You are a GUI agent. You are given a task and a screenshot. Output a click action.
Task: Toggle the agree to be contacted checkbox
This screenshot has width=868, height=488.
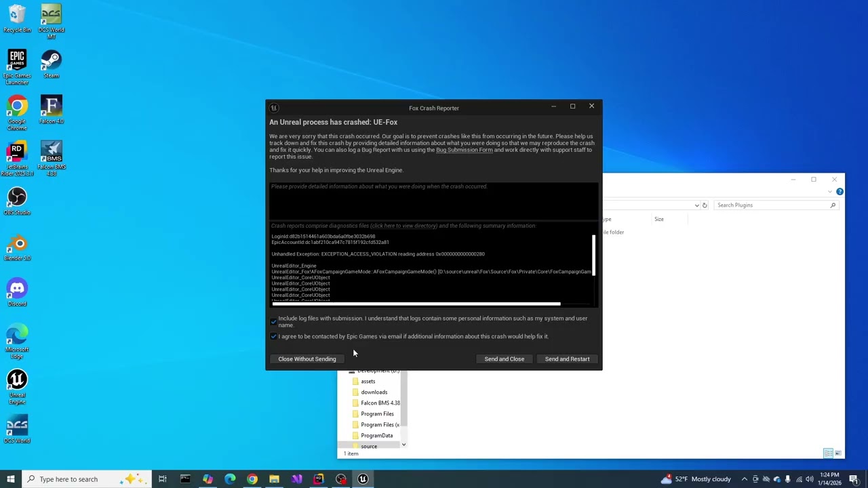tap(273, 336)
